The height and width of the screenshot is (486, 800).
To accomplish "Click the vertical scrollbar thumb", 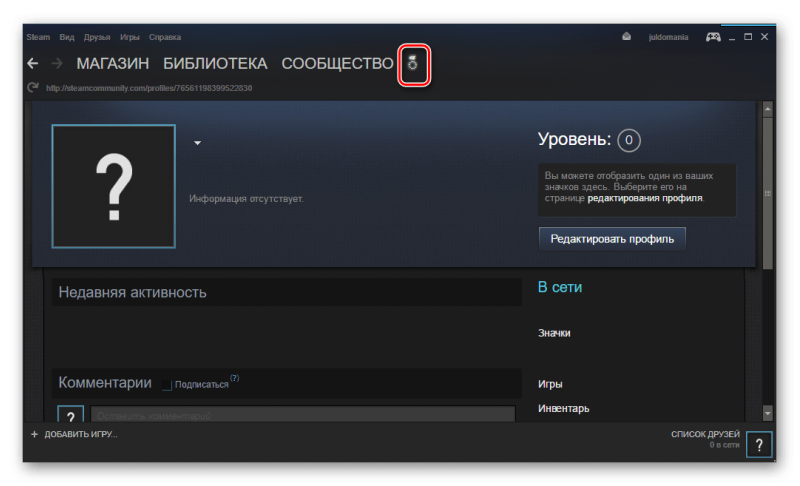I will (767, 193).
